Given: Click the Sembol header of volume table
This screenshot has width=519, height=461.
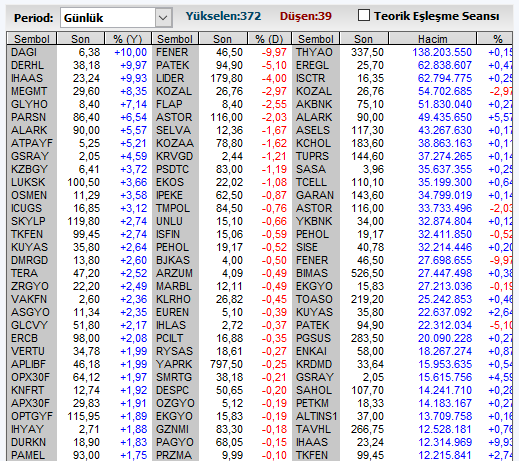Looking at the screenshot, I should (316, 39).
